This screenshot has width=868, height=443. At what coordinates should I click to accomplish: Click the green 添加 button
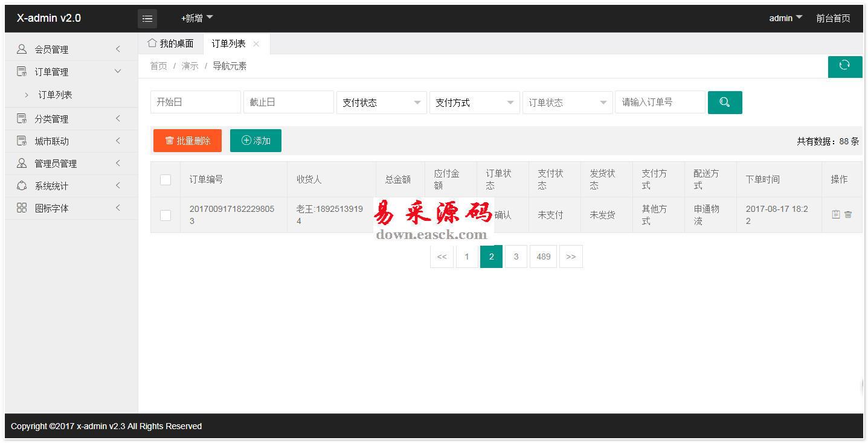point(256,141)
